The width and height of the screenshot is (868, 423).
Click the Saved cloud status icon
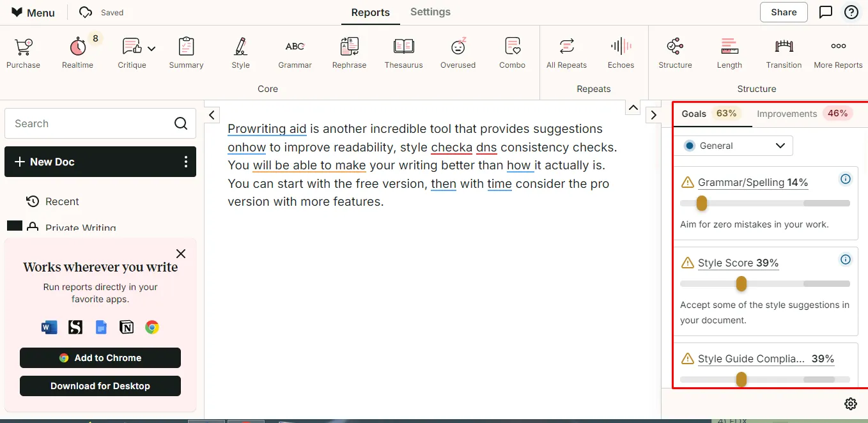(x=86, y=12)
